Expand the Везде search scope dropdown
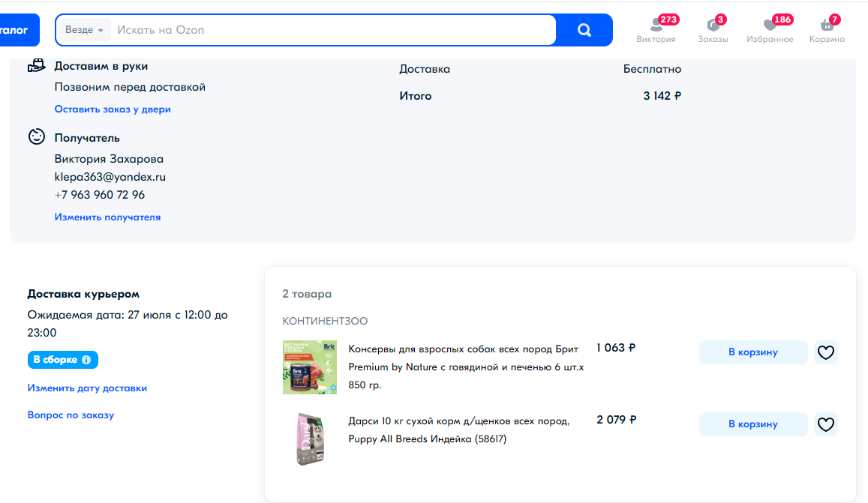This screenshot has width=868, height=503. 84,30
